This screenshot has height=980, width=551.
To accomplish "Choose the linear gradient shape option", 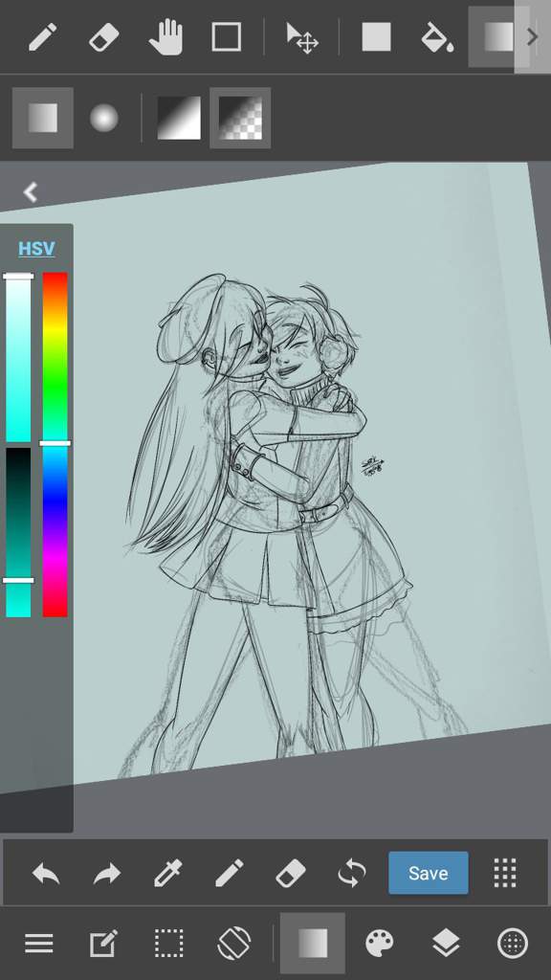I will point(42,118).
